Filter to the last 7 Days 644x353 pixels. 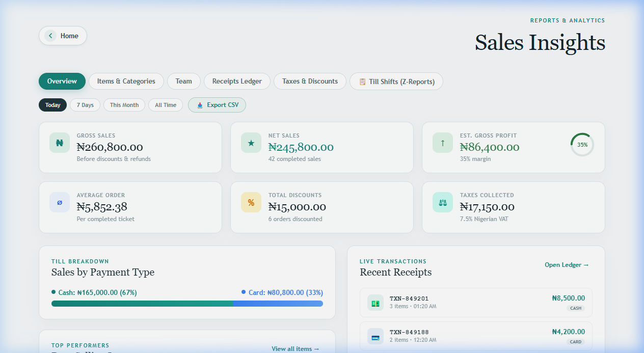click(85, 105)
